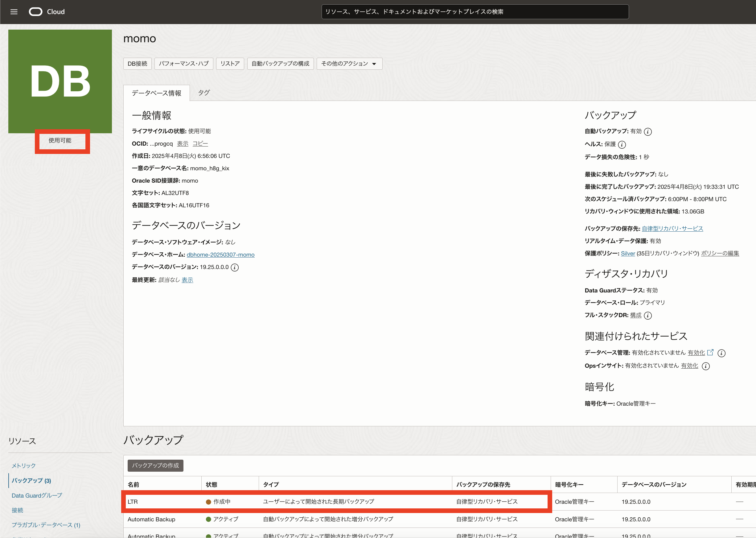Switch to the タグ tab

click(204, 93)
